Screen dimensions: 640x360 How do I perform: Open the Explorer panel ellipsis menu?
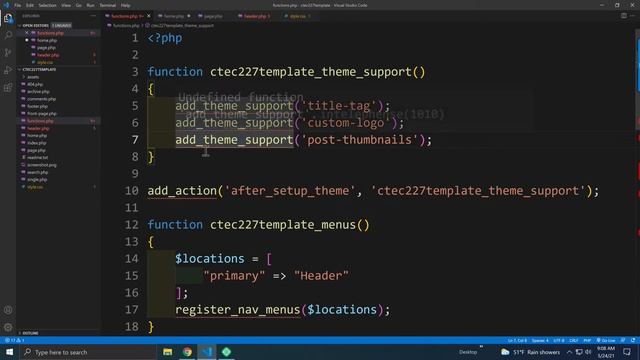pos(93,16)
